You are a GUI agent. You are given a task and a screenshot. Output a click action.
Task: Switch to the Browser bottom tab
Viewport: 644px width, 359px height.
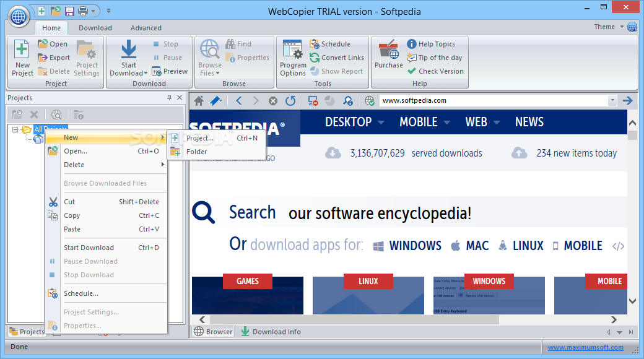click(x=213, y=332)
